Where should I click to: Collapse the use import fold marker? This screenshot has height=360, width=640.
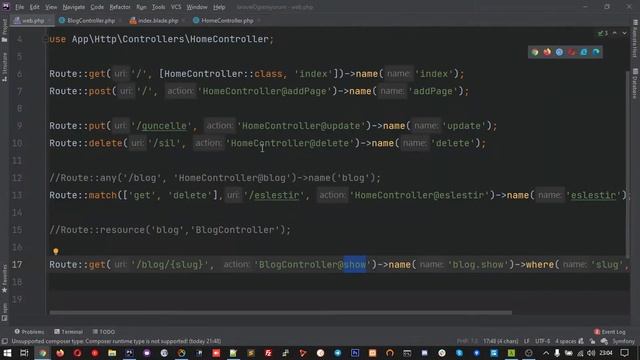[45, 39]
